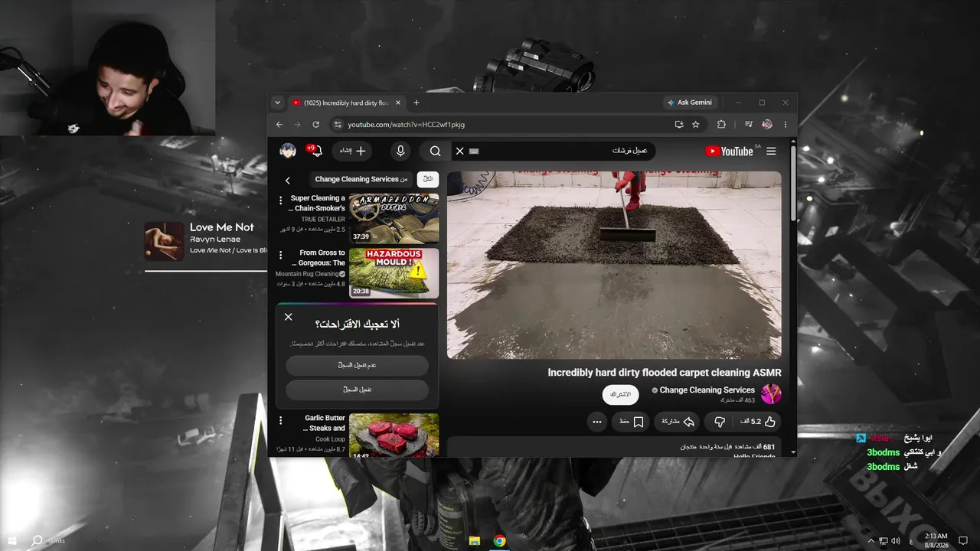Open the on-screen keyboard in search box
The image size is (980, 551).
pyautogui.click(x=473, y=152)
